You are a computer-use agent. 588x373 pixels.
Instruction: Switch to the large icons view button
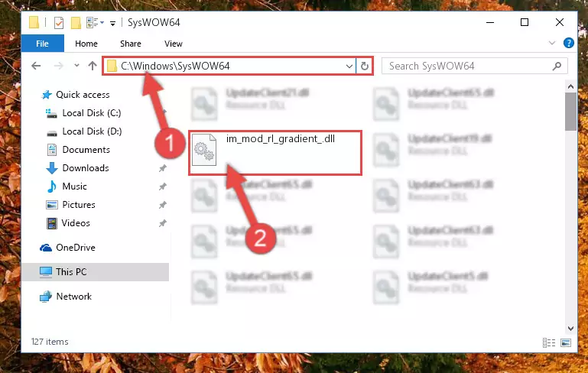[x=566, y=342]
